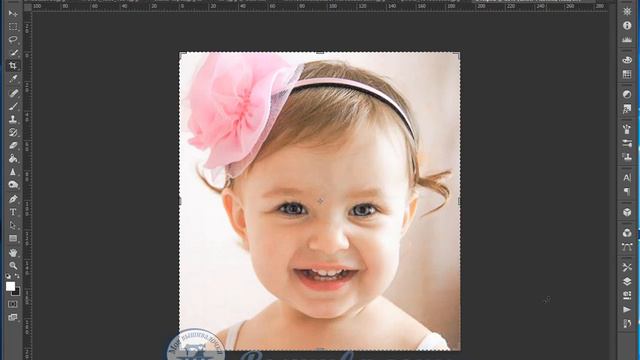Open the Character panel
Screen dimensions: 640x360
pyautogui.click(x=627, y=178)
